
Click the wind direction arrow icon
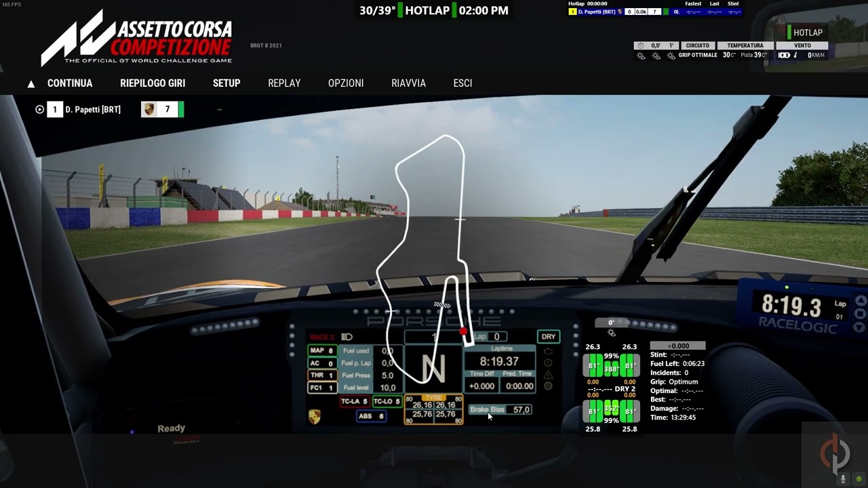[x=795, y=55]
